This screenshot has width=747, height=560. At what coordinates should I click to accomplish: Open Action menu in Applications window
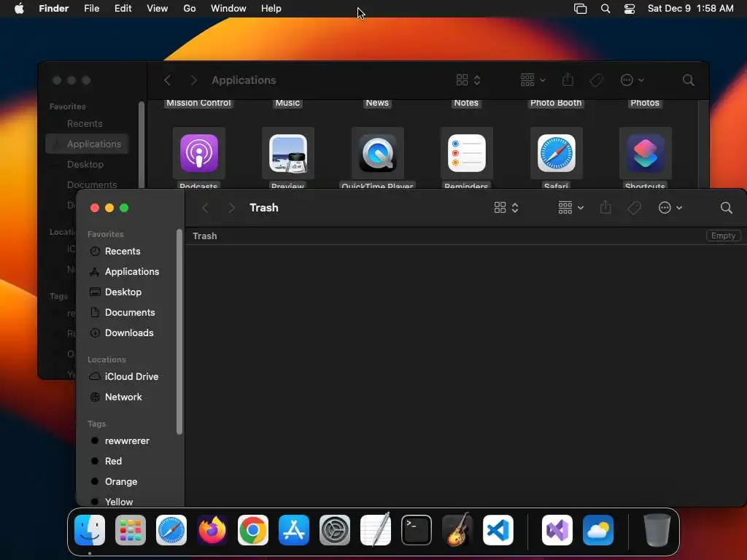pos(632,80)
